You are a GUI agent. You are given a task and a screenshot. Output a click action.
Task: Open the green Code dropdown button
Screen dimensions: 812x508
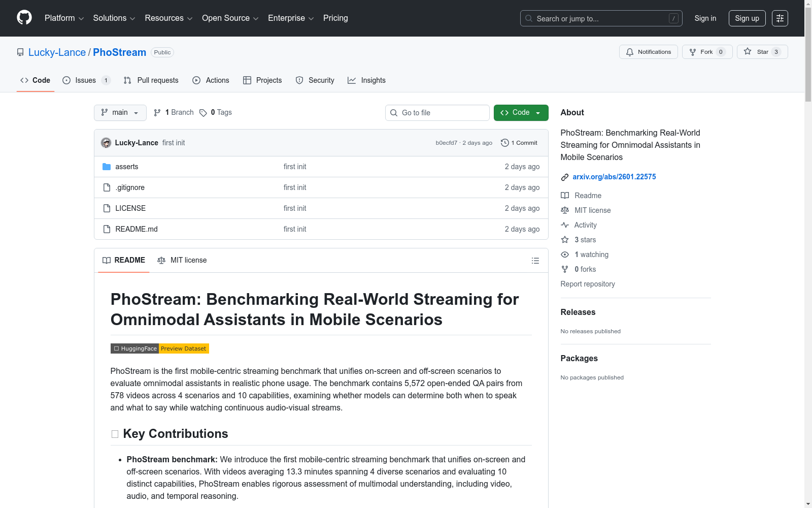(x=521, y=113)
